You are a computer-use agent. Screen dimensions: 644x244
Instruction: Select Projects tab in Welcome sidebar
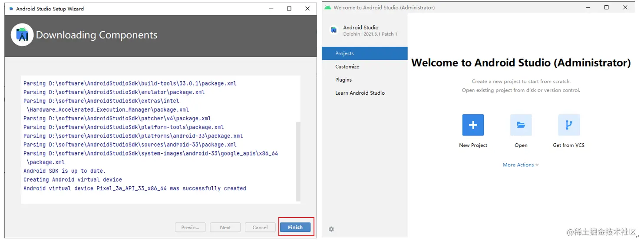pyautogui.click(x=365, y=53)
